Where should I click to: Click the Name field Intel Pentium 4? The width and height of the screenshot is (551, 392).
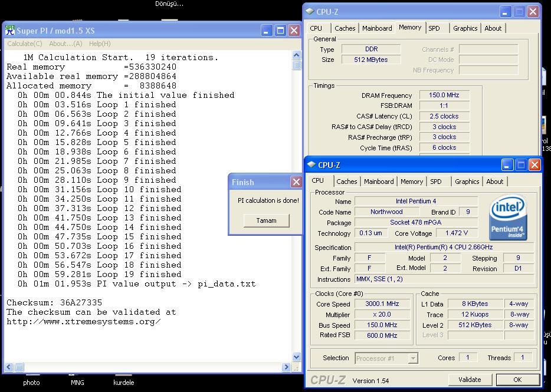416,201
